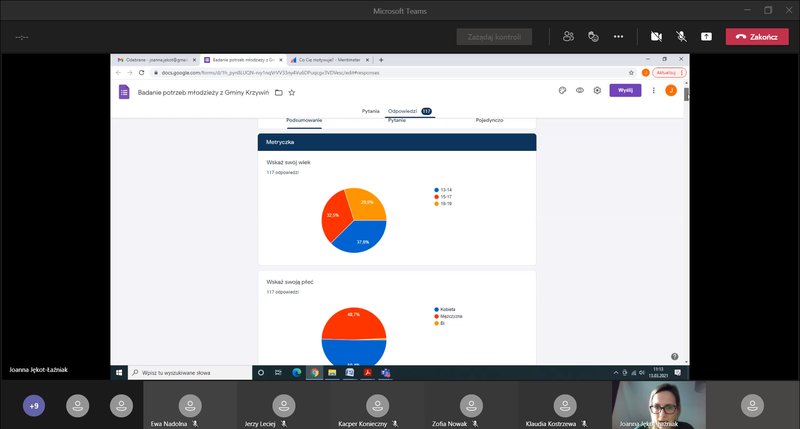
Task: Open the share content tray
Action: (x=706, y=36)
